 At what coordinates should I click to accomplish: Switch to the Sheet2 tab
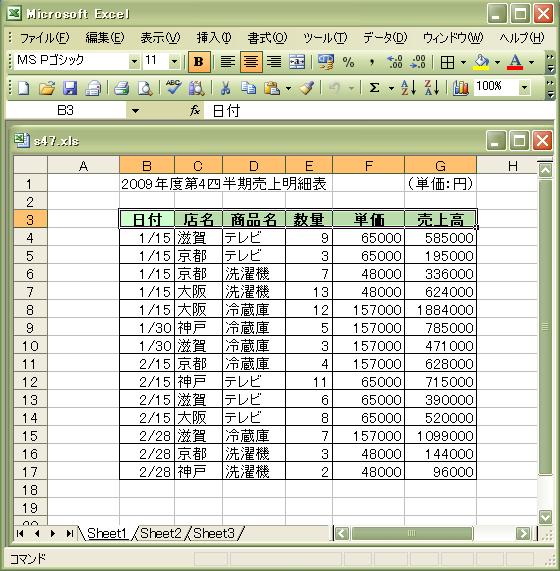pyautogui.click(x=161, y=533)
